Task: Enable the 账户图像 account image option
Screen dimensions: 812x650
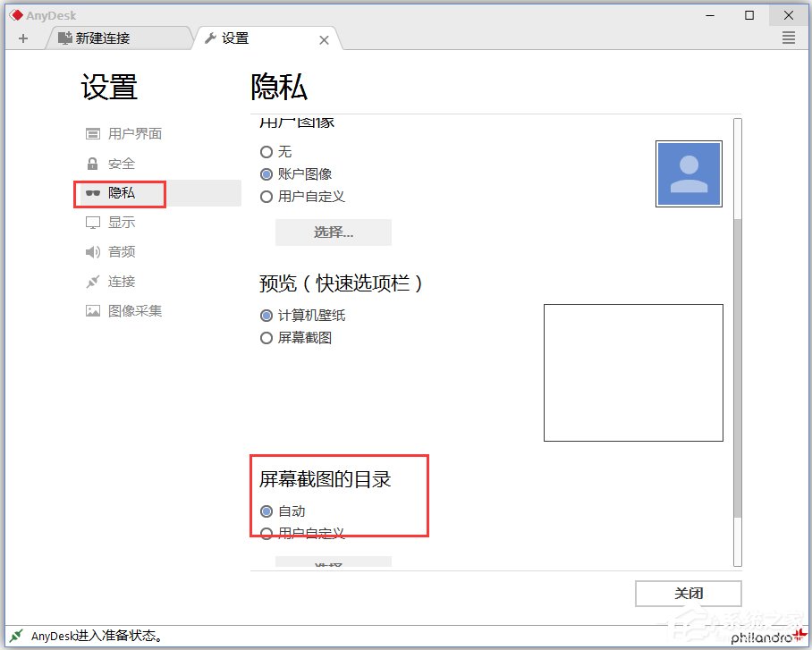Action: [266, 174]
